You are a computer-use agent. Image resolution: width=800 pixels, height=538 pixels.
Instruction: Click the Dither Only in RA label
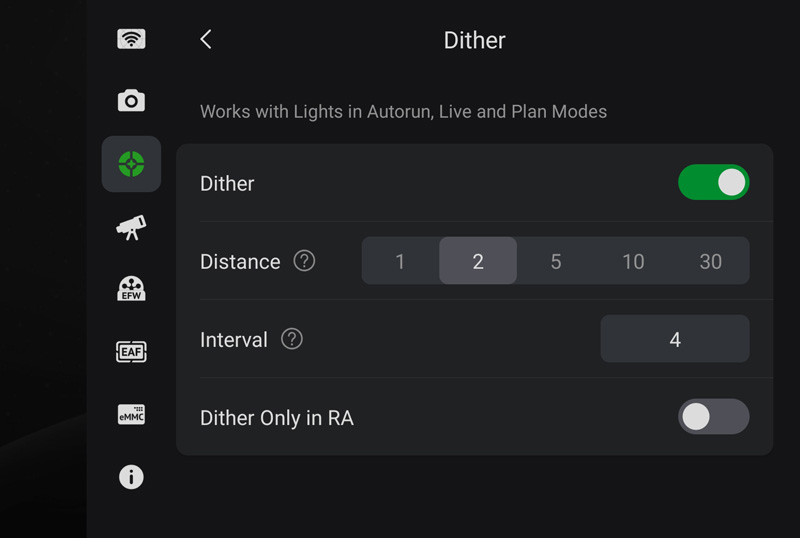pyautogui.click(x=277, y=418)
